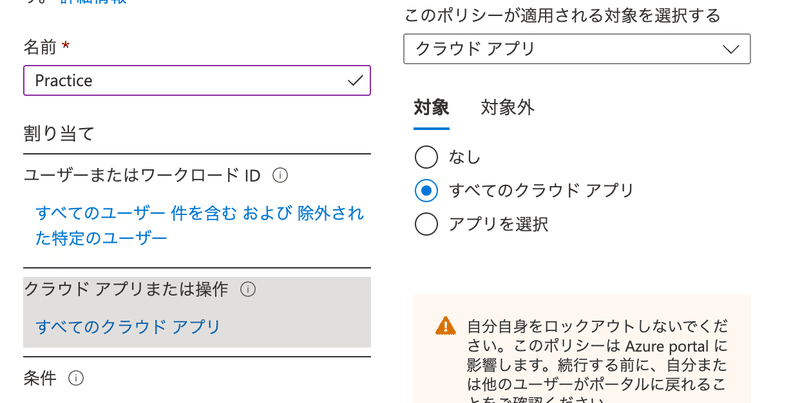Expand the クラウド アプリまたは操作 section
This screenshot has width=800, height=403.
(x=127, y=289)
